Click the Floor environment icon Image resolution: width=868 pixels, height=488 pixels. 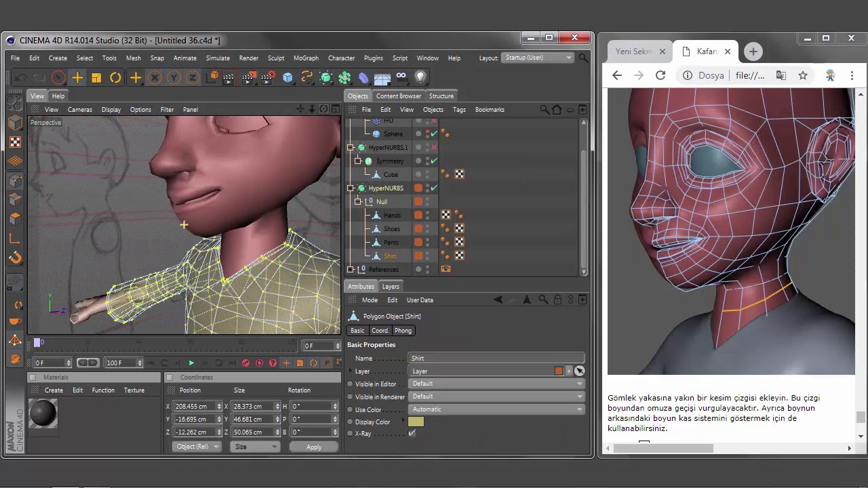click(x=382, y=77)
